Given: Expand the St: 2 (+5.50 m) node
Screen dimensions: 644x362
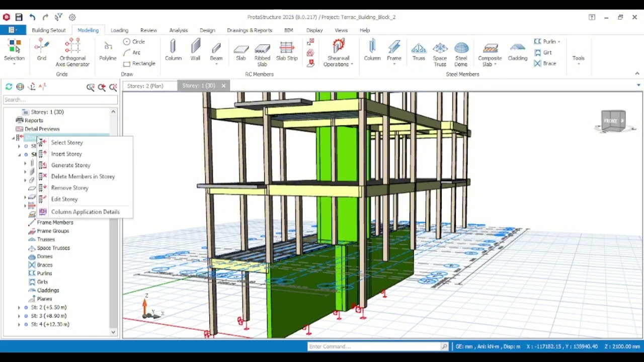Looking at the screenshot, I should (19, 308).
